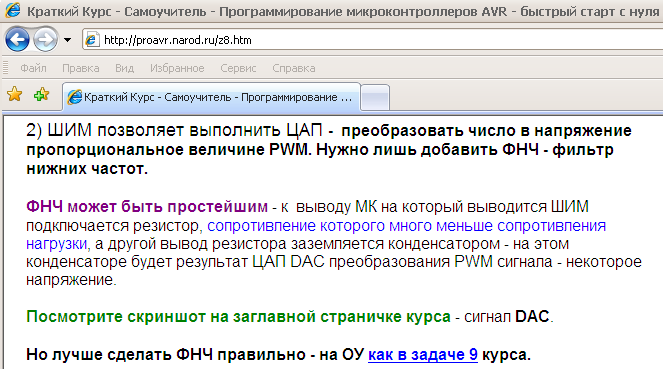Open the Правка menu
Screen dimensions: 663x369
pyautogui.click(x=81, y=68)
